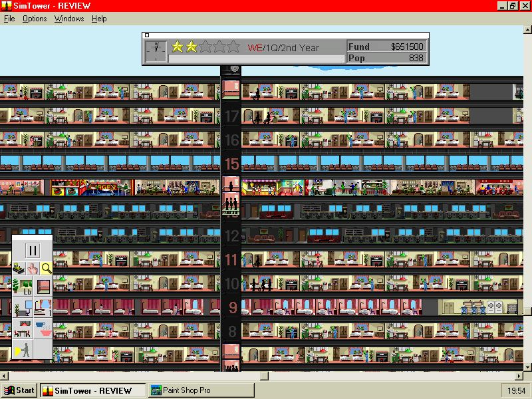Click the Pop population display
Viewport: 532px width, 399px height.
[x=386, y=59]
